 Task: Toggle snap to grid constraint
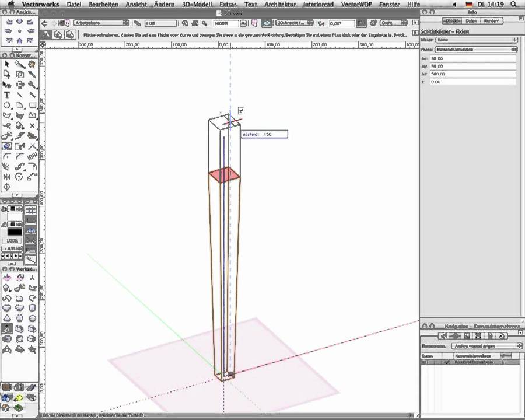tap(30, 211)
